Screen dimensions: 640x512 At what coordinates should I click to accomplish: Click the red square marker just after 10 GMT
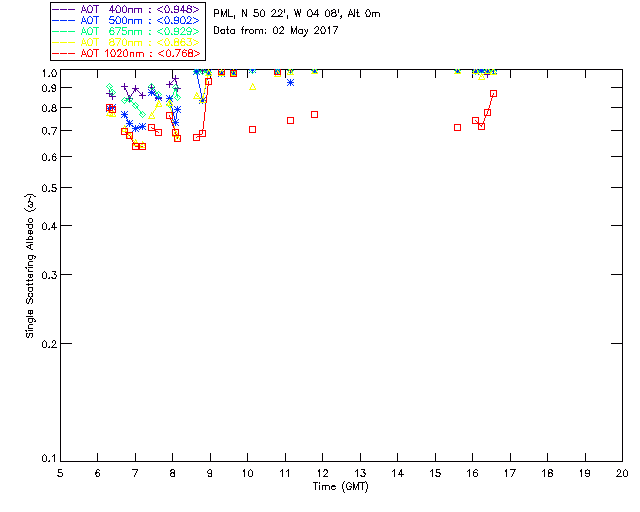[x=252, y=129]
